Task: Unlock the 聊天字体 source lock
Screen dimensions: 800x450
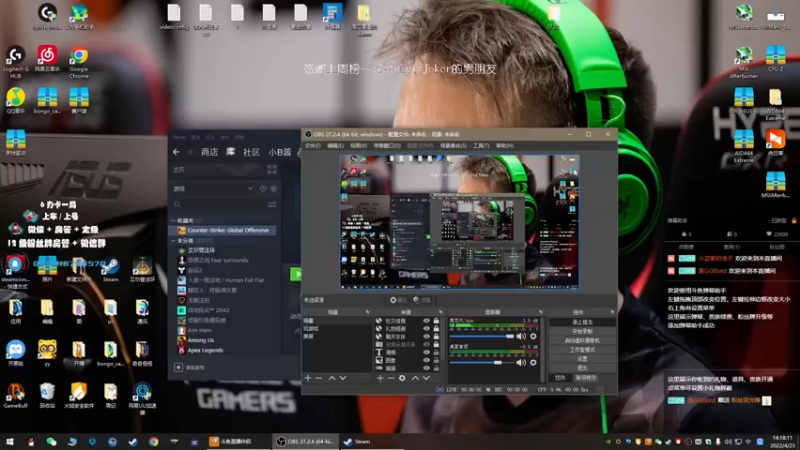Action: click(436, 337)
